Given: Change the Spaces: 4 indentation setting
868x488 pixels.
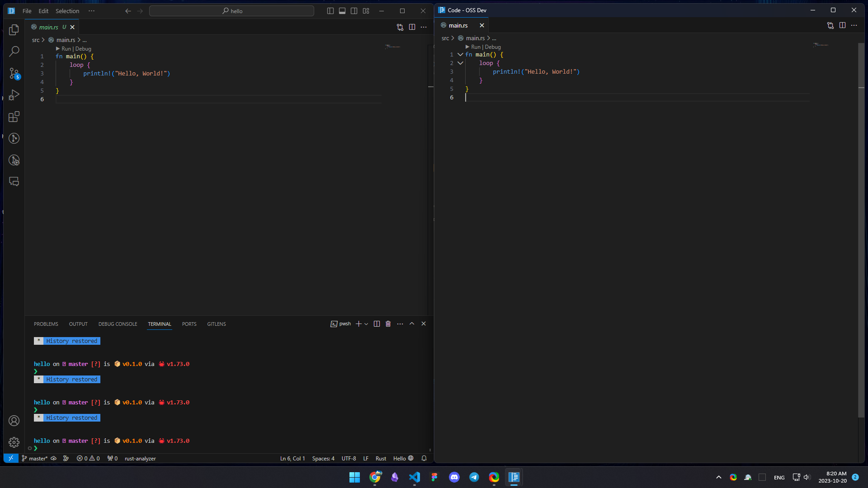Looking at the screenshot, I should pos(323,458).
